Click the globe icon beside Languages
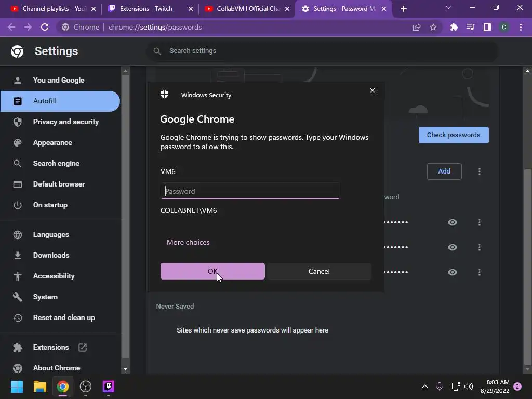Viewport: 532px width, 399px height. coord(17,234)
